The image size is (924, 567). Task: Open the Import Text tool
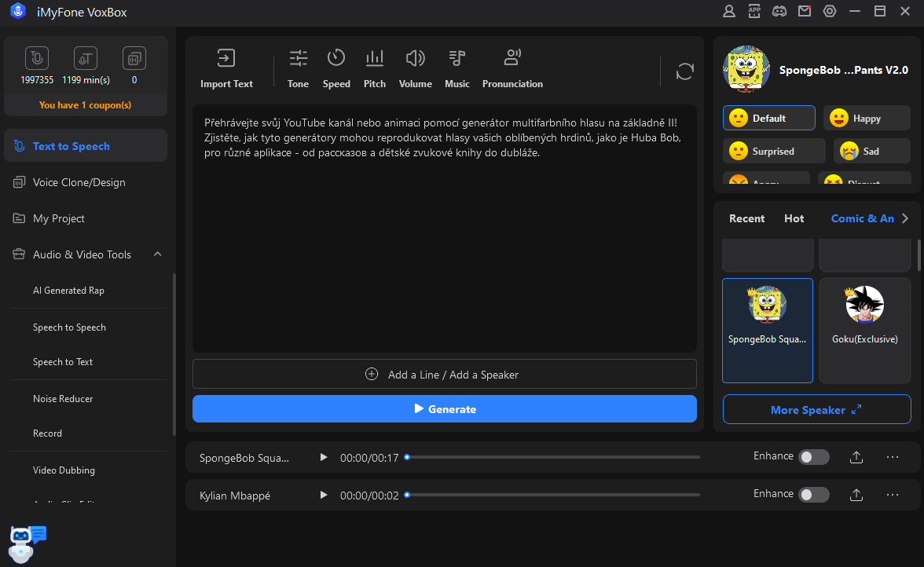point(226,68)
